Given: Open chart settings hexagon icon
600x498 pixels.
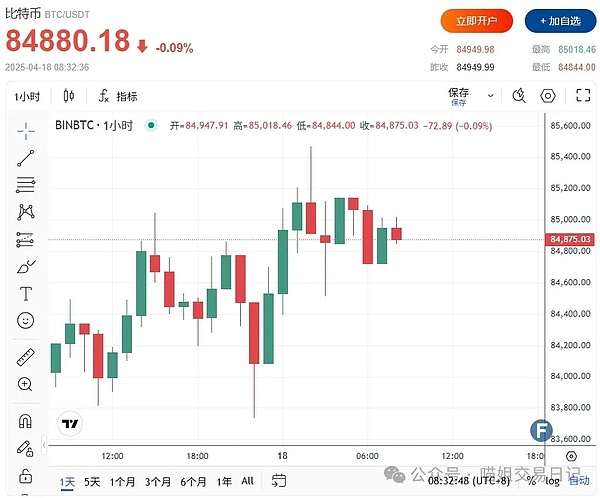Looking at the screenshot, I should tap(547, 96).
